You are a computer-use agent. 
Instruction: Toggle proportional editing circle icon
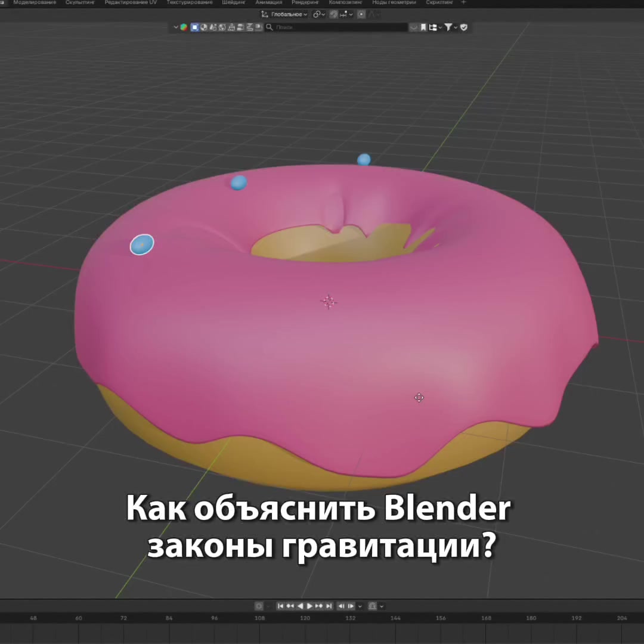361,14
